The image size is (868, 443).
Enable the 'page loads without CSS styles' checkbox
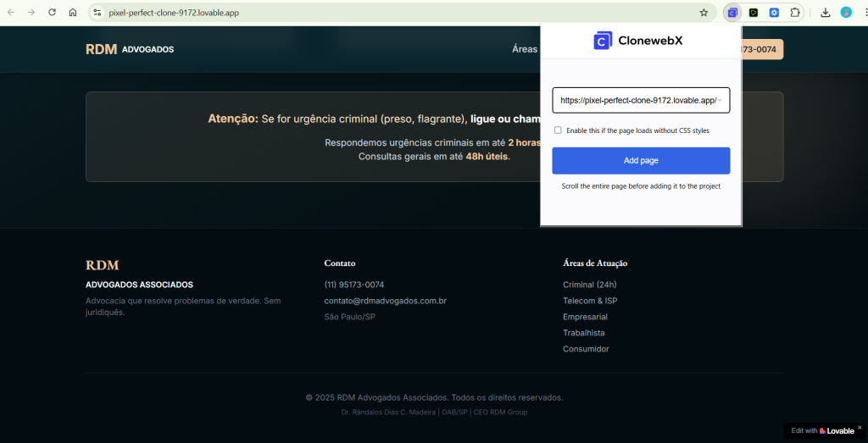tap(558, 130)
